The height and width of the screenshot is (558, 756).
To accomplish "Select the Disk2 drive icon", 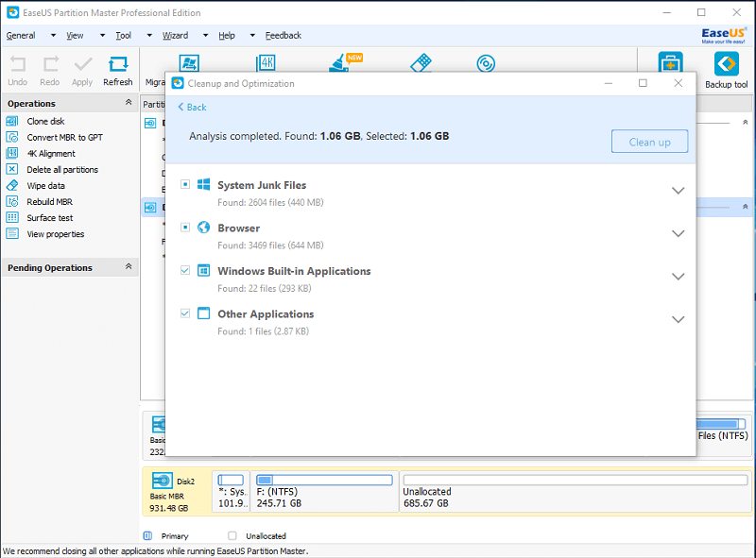I will coord(162,481).
